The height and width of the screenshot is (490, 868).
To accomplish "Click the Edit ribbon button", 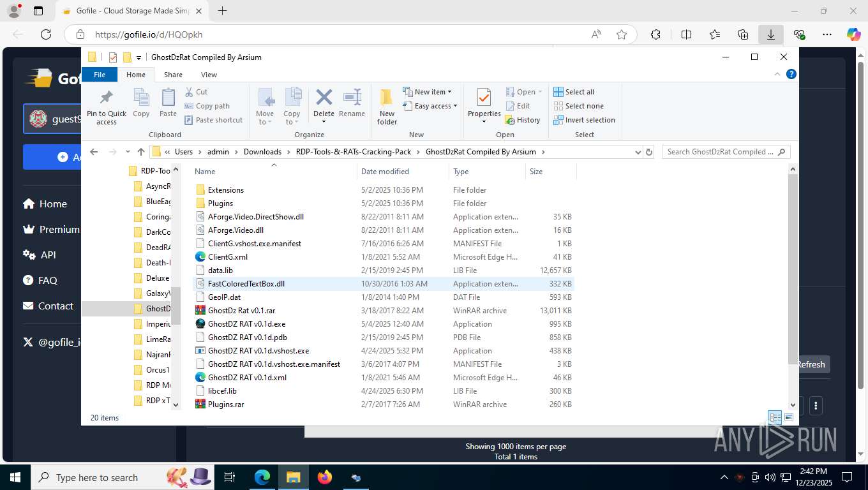I will [518, 106].
